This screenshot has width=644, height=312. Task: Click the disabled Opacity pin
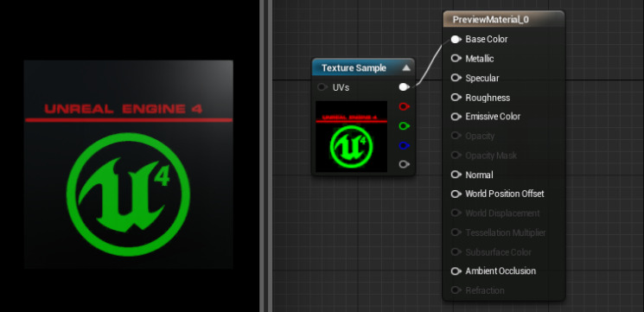[456, 136]
